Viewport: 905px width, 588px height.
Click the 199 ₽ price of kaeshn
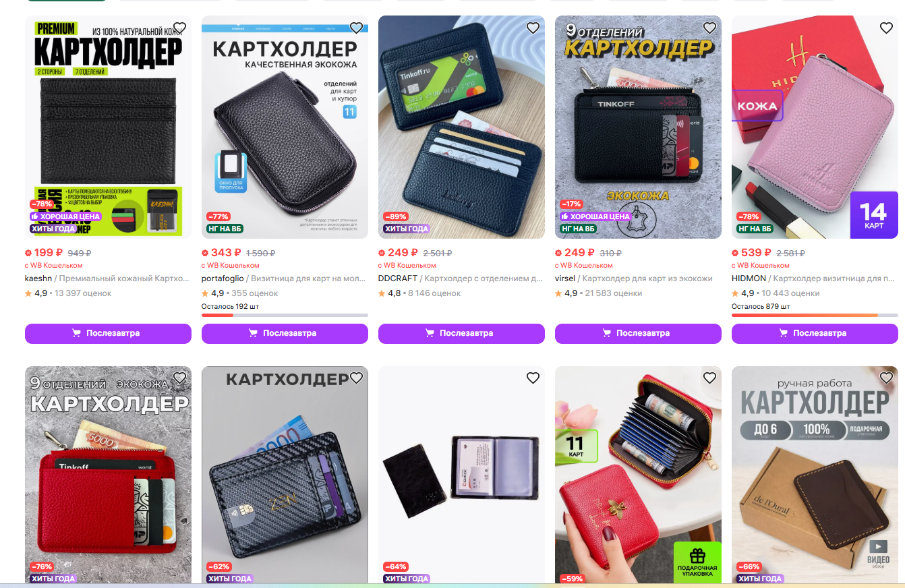[x=49, y=253]
